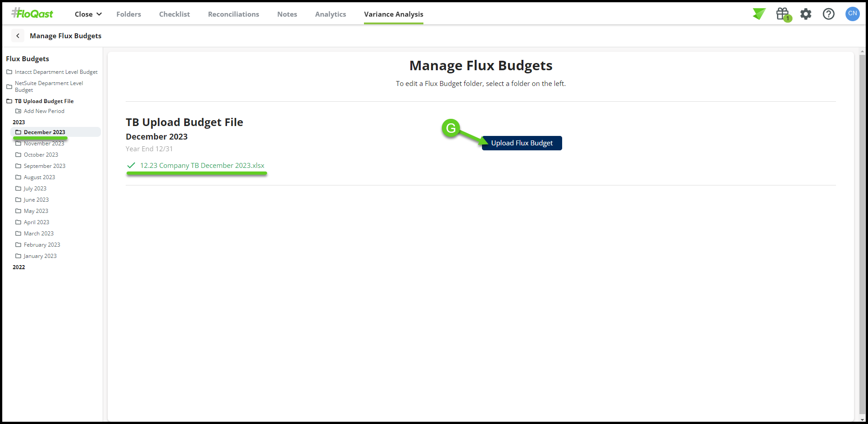Open the CN user avatar menu

tap(852, 14)
